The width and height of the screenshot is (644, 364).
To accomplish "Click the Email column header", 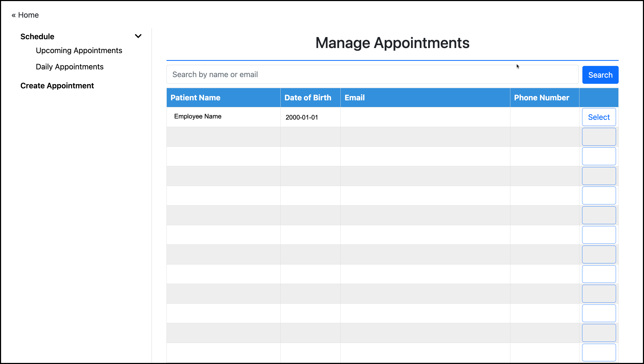I will pos(355,97).
